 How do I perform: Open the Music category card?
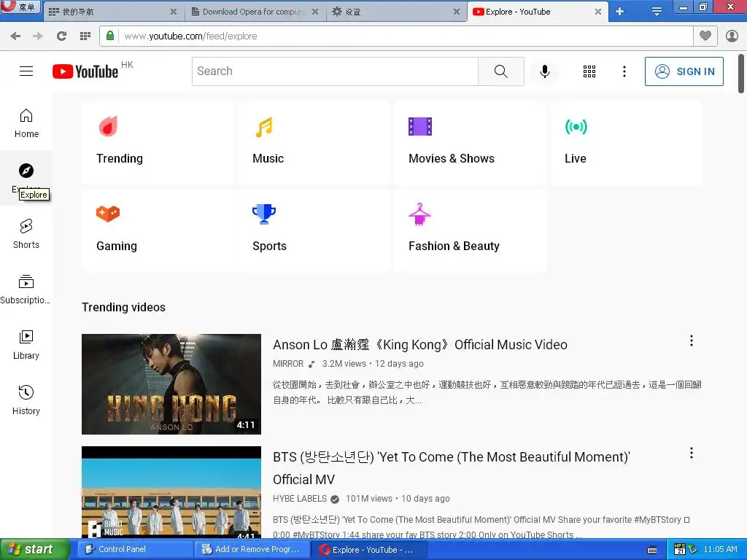[314, 141]
